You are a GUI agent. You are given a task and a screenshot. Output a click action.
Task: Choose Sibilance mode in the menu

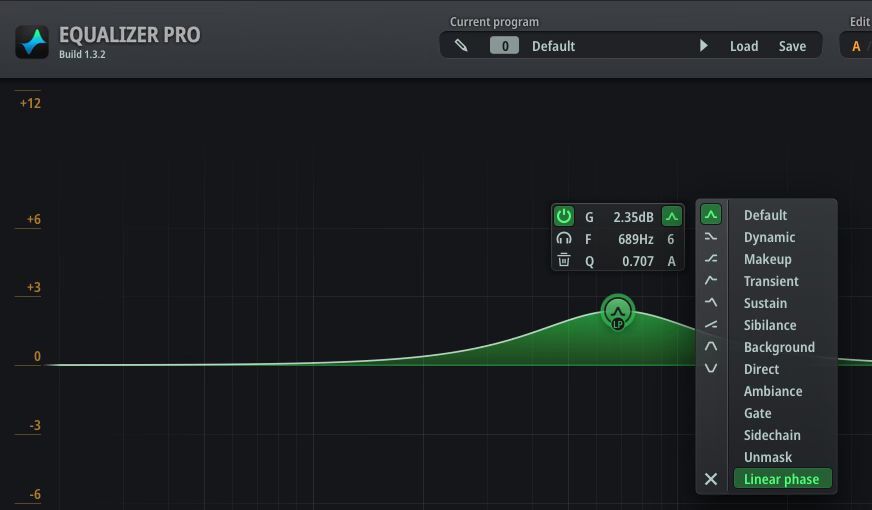(770, 325)
